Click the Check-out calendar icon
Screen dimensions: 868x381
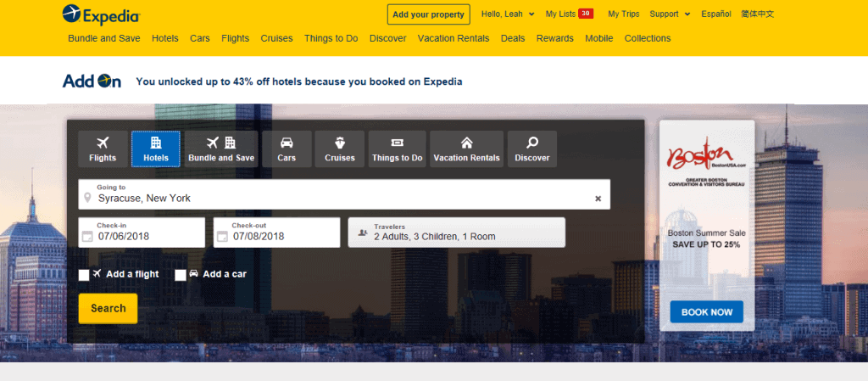tap(222, 237)
